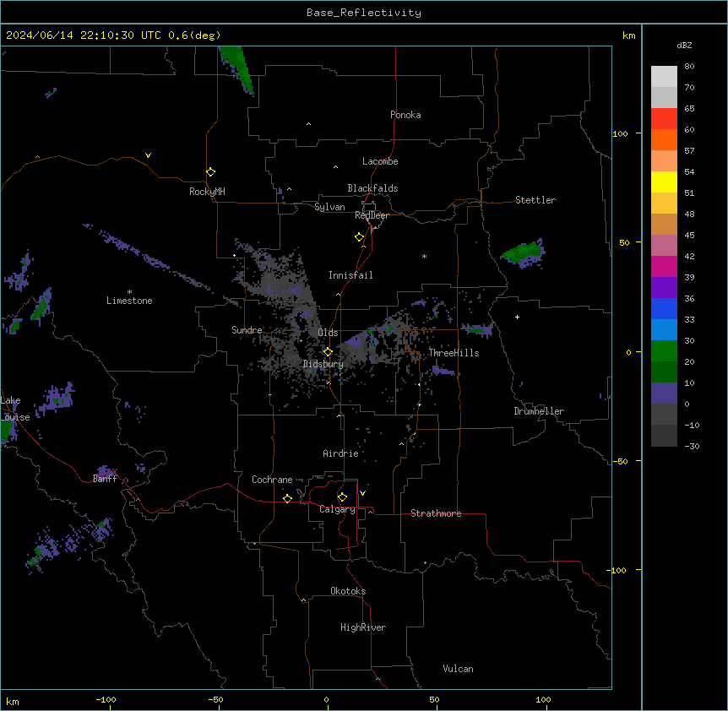Image resolution: width=728 pixels, height=711 pixels.
Task: Pick the magenta 39-42 dBZ legend swatch
Action: pyautogui.click(x=664, y=266)
